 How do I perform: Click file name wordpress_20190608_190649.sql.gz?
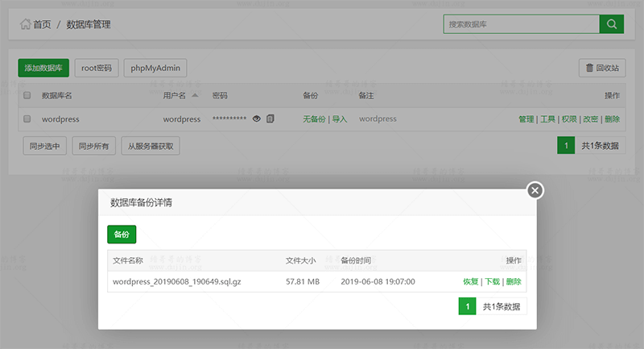coord(177,281)
